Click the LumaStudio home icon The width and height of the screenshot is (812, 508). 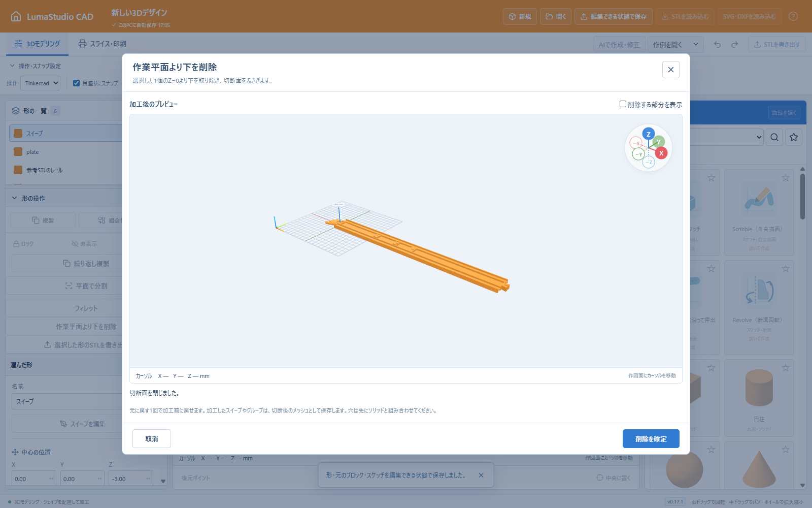(x=16, y=16)
